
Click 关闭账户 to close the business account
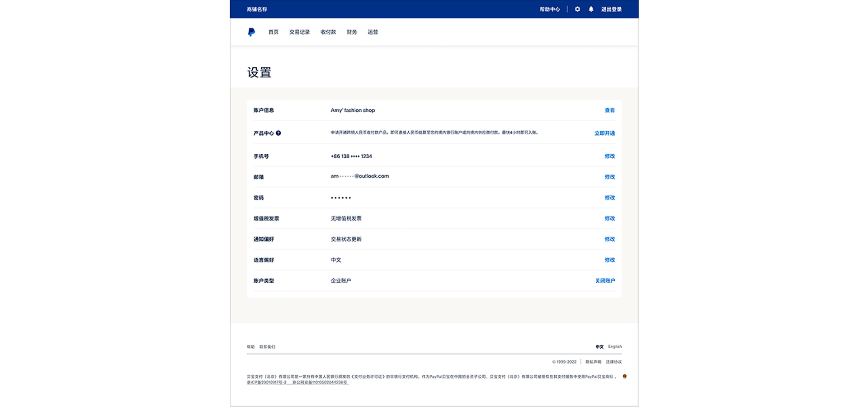pyautogui.click(x=605, y=280)
